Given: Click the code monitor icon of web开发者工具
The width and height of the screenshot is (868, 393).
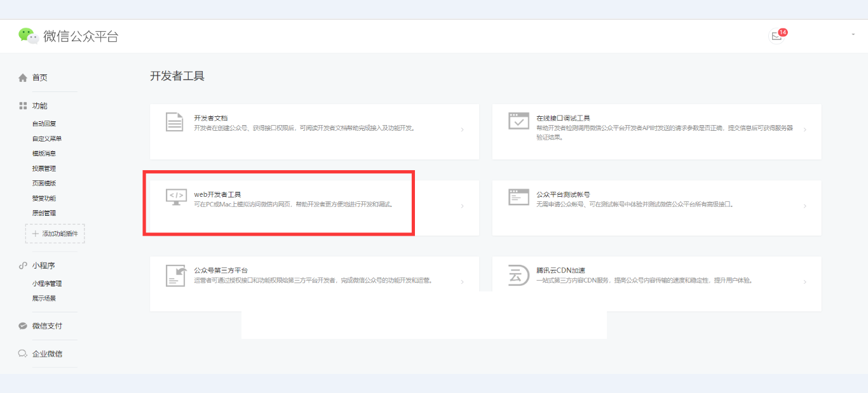Looking at the screenshot, I should (176, 197).
